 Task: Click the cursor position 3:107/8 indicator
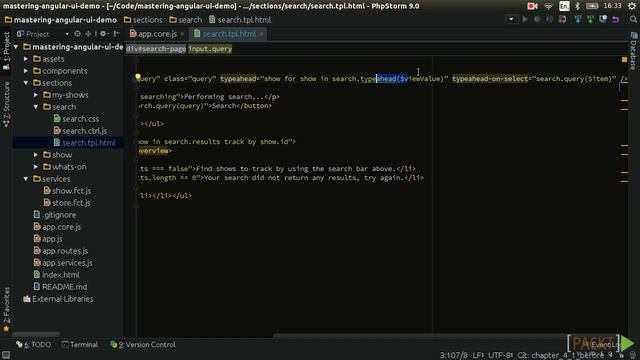point(453,355)
